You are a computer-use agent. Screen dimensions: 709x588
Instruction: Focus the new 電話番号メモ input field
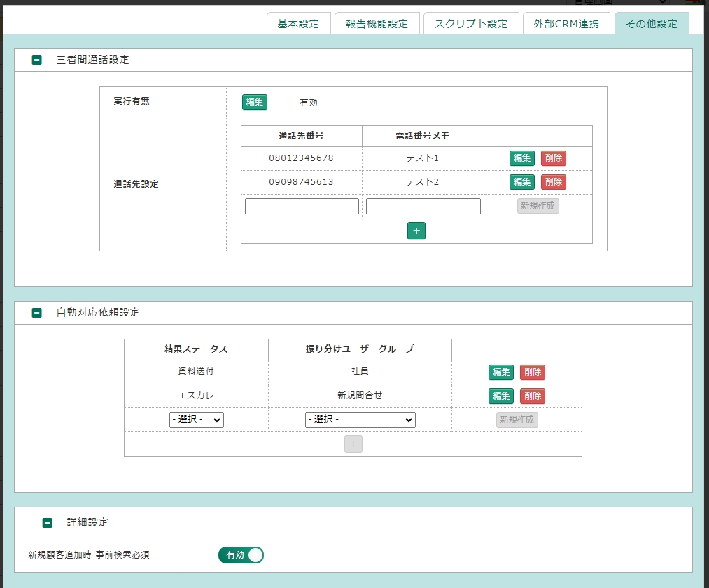click(x=423, y=206)
